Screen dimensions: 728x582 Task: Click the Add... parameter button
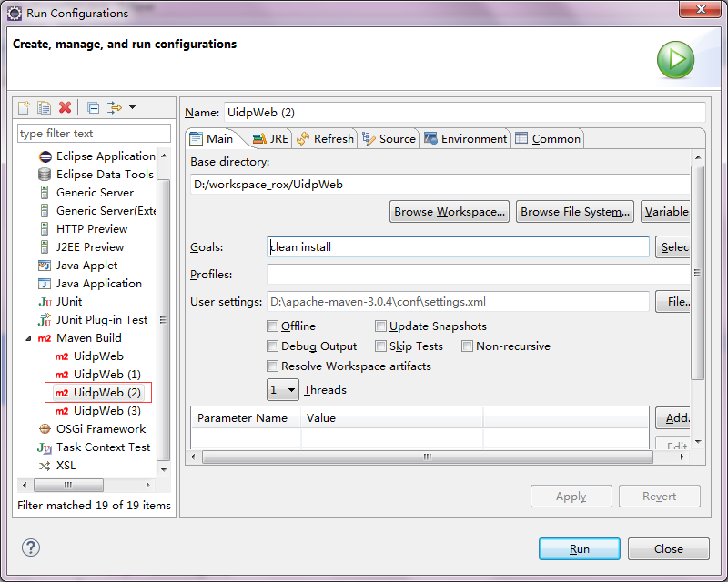pos(672,418)
